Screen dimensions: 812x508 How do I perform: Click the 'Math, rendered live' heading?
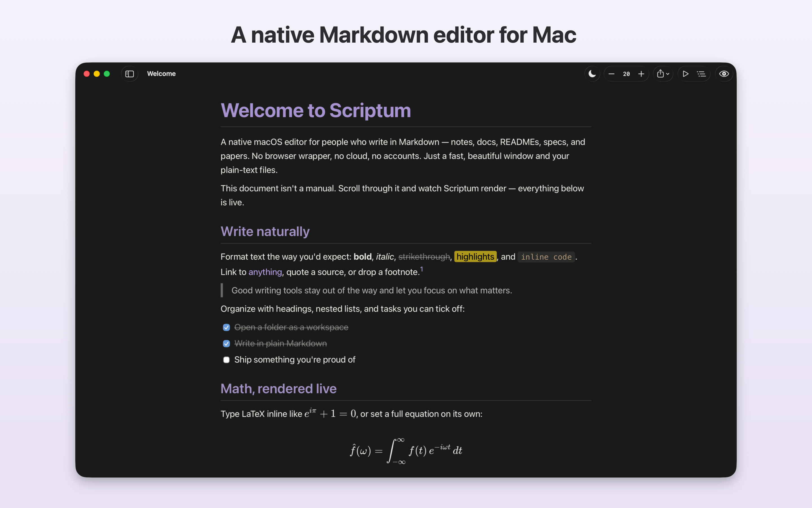[279, 389]
